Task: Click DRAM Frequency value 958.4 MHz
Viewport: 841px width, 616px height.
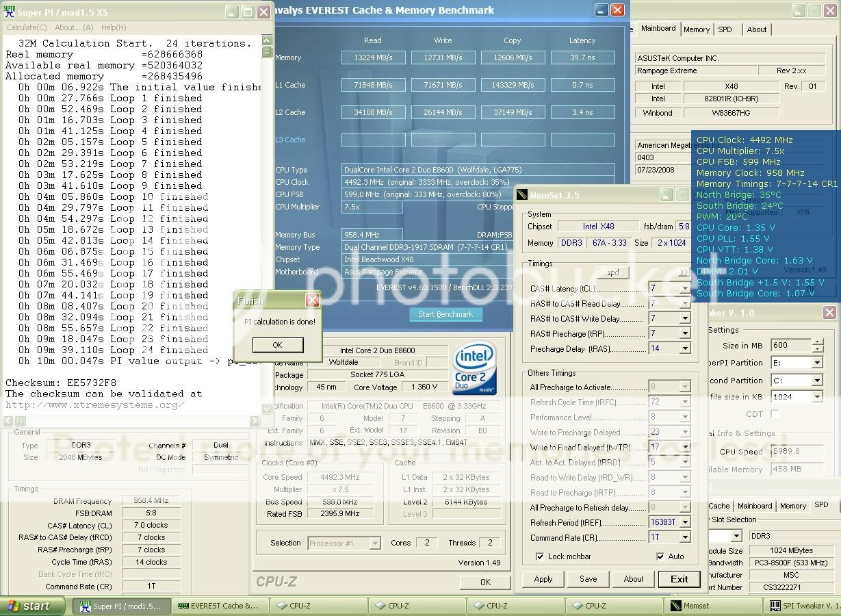Action: 151,502
